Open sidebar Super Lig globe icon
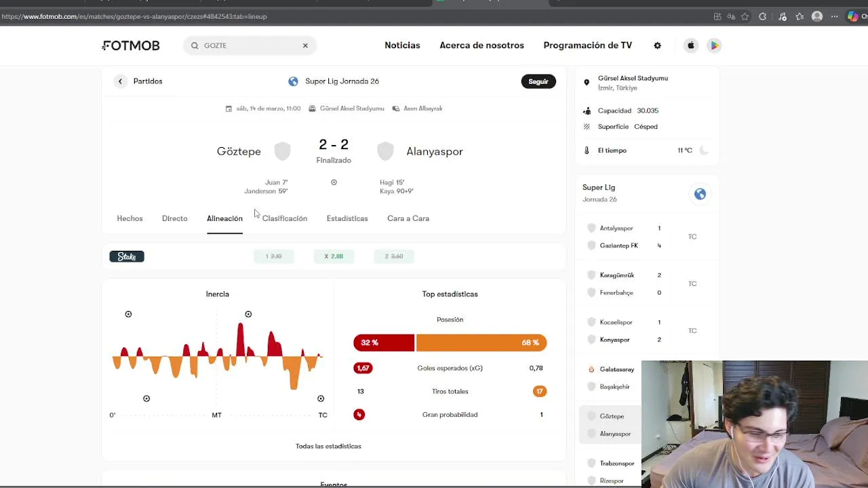 coord(700,194)
